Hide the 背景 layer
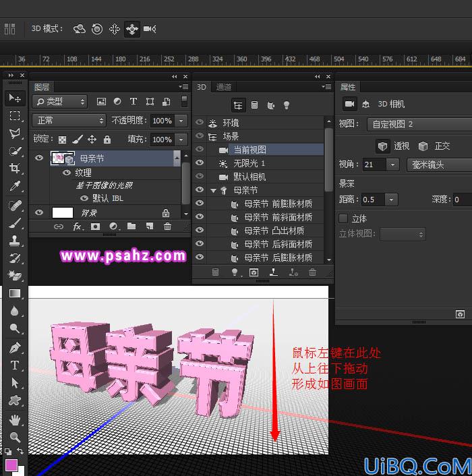The height and width of the screenshot is (476, 472). (x=39, y=212)
